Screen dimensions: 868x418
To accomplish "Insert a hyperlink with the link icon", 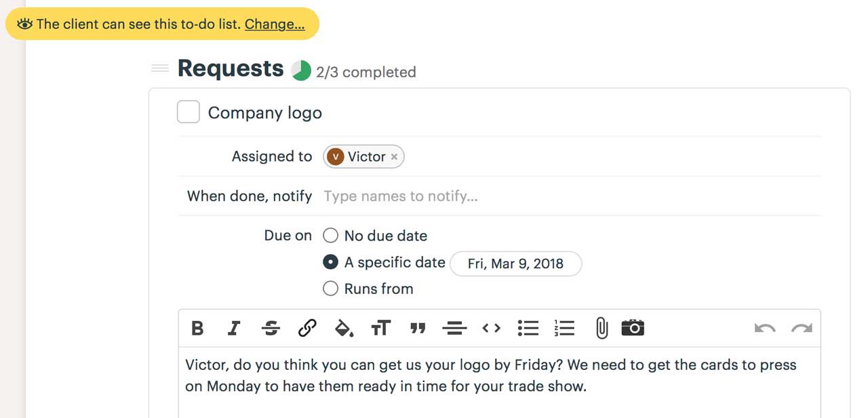I will (x=307, y=329).
